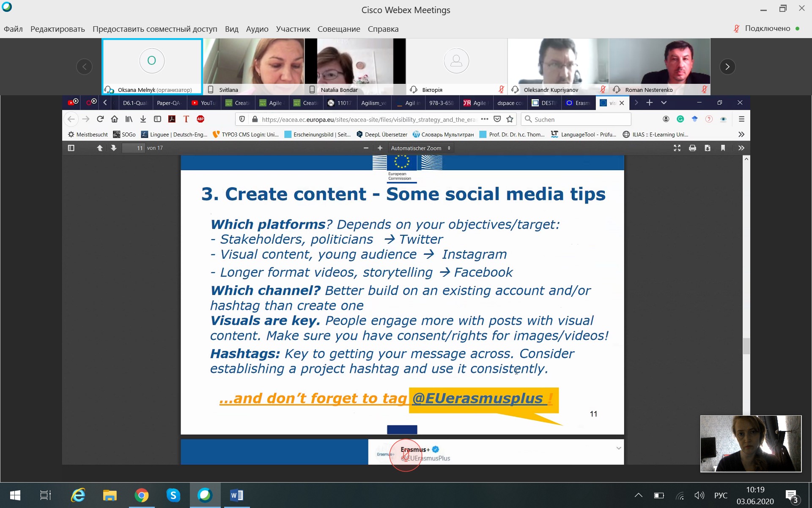Viewport: 812px width, 508px height.
Task: Go to next PDF page
Action: click(x=113, y=148)
